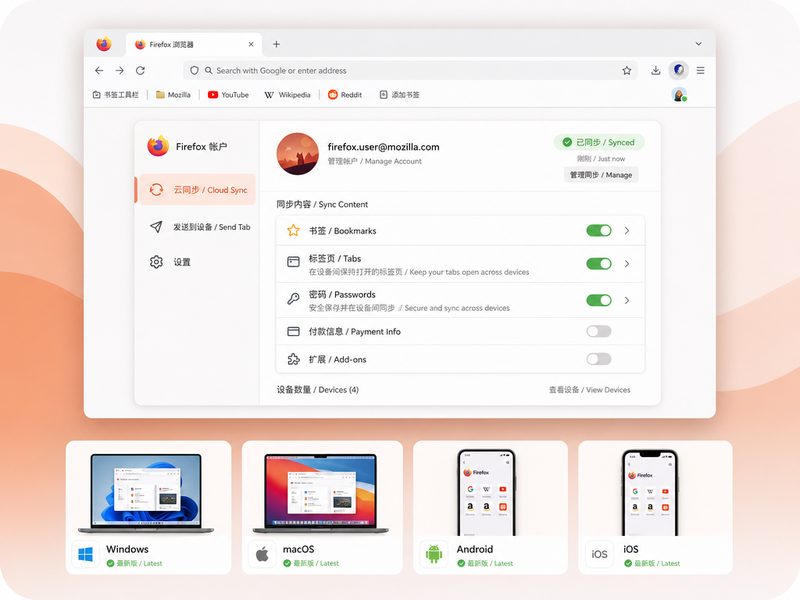Screen dimensions: 800x600
Task: Turn off Bookmarks sync toggle
Action: tap(599, 231)
